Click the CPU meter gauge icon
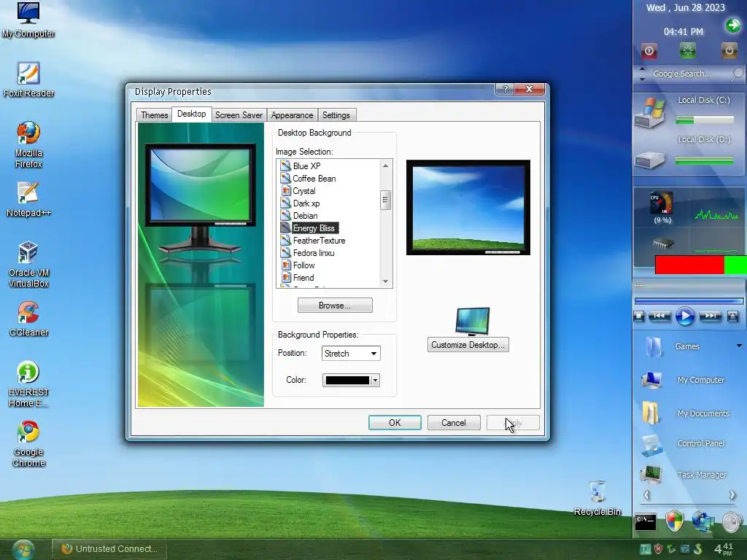The image size is (747, 560). pos(662,203)
